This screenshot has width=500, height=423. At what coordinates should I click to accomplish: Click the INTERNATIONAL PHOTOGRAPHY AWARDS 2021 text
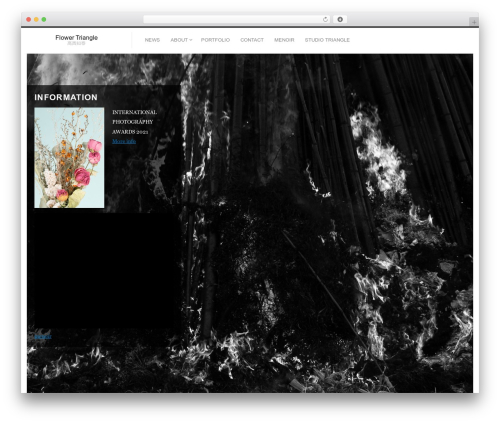coord(134,122)
